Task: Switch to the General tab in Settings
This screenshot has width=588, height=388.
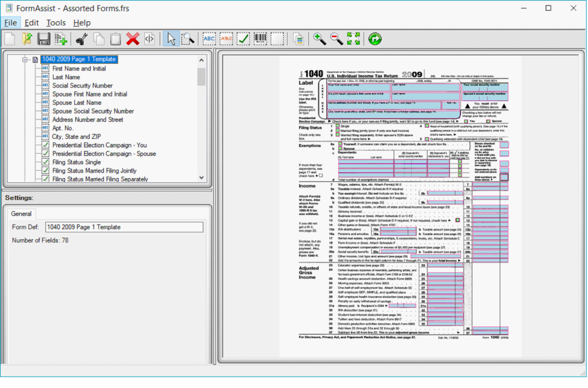Action: point(22,214)
